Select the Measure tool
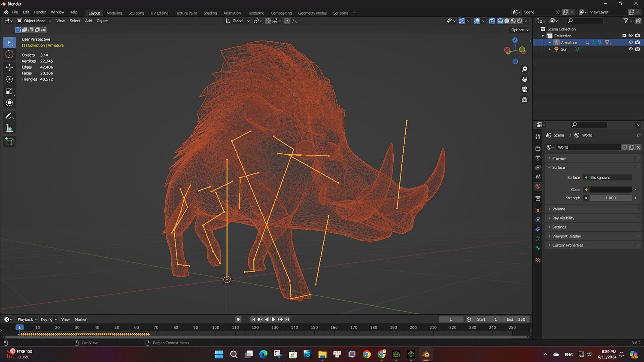Image resolution: width=644 pixels, height=362 pixels. (x=9, y=128)
